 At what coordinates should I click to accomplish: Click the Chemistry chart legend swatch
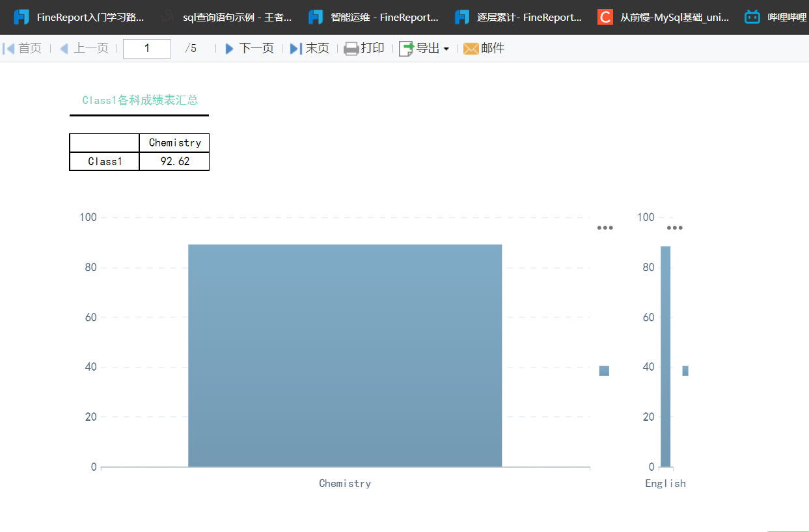point(604,371)
